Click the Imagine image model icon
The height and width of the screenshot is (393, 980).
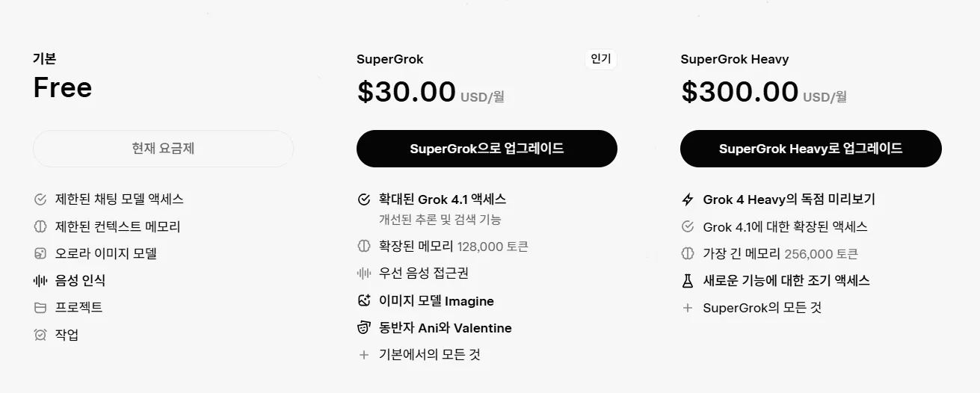(364, 301)
